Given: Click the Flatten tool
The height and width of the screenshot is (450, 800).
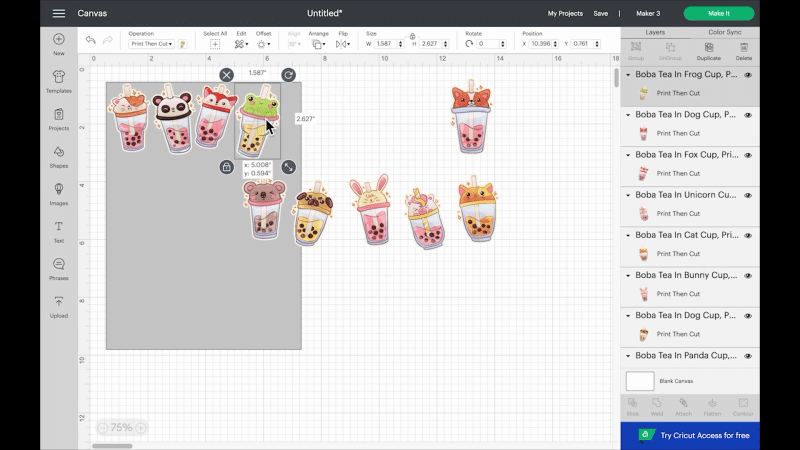Looking at the screenshot, I should (x=712, y=407).
